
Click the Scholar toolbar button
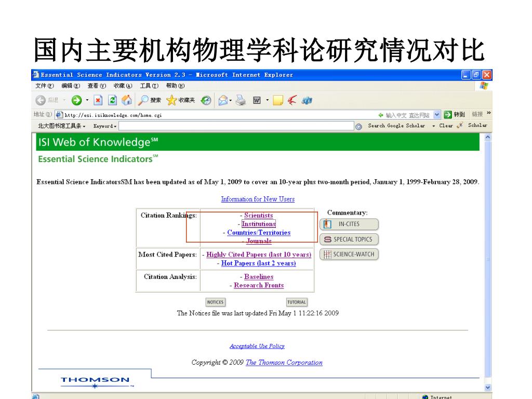tap(477, 125)
